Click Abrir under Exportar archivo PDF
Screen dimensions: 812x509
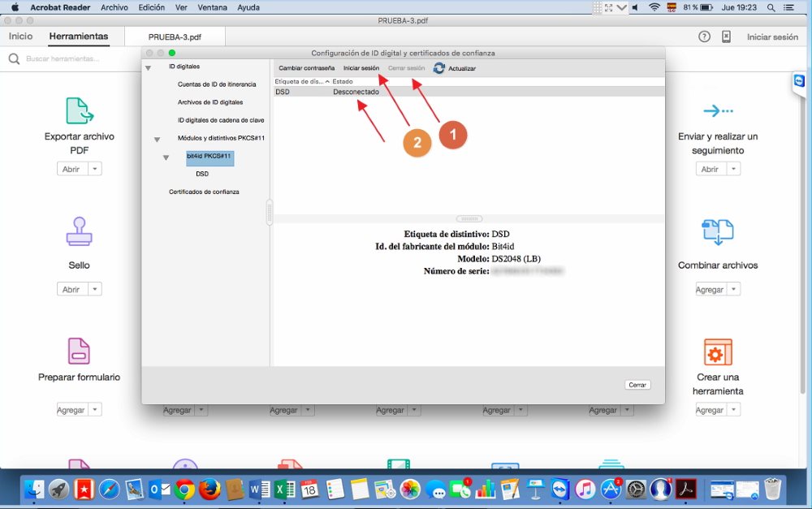tap(71, 169)
